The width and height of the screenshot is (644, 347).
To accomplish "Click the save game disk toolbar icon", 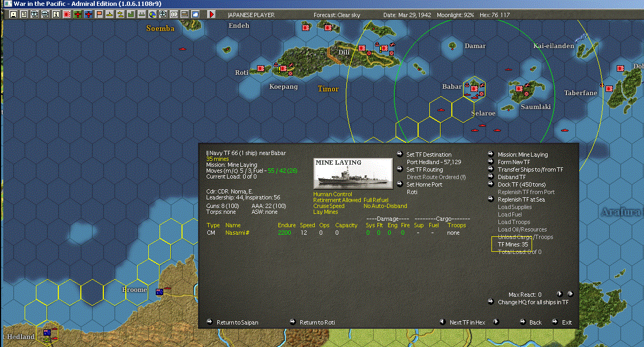I will click(x=13, y=14).
